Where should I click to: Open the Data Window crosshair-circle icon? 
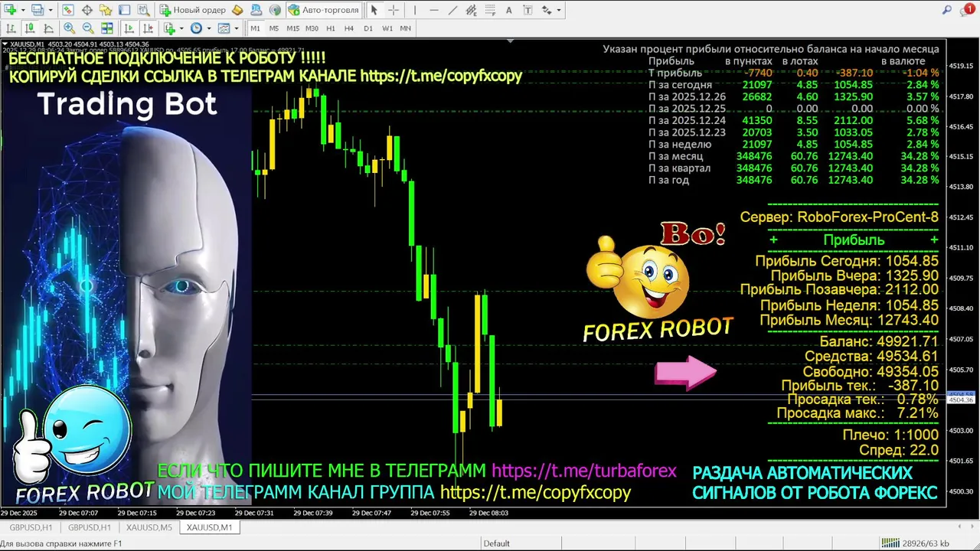[87, 10]
